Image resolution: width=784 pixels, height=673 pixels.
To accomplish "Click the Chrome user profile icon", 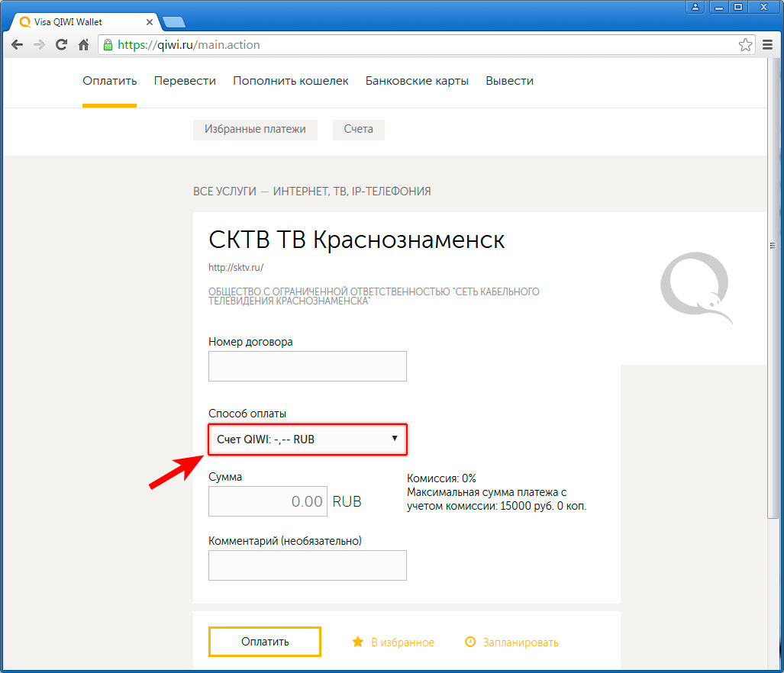I will tap(695, 7).
